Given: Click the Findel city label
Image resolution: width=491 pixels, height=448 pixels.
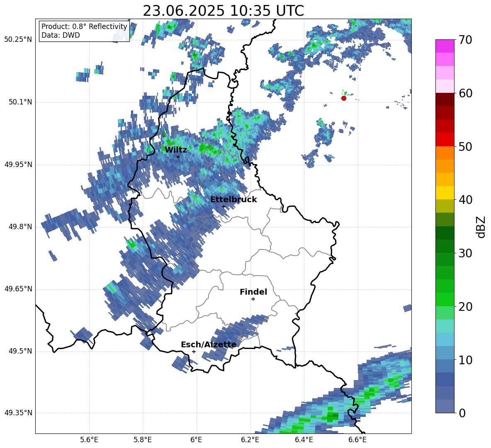Looking at the screenshot, I should pos(253,292).
